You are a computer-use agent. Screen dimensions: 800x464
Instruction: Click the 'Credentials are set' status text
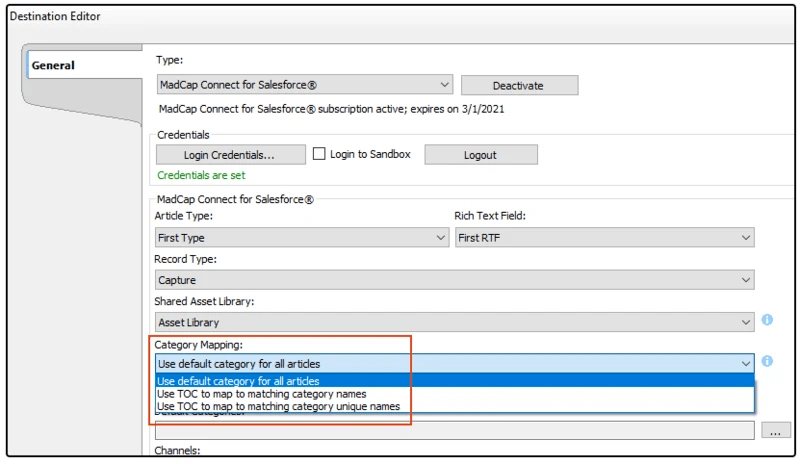point(201,176)
